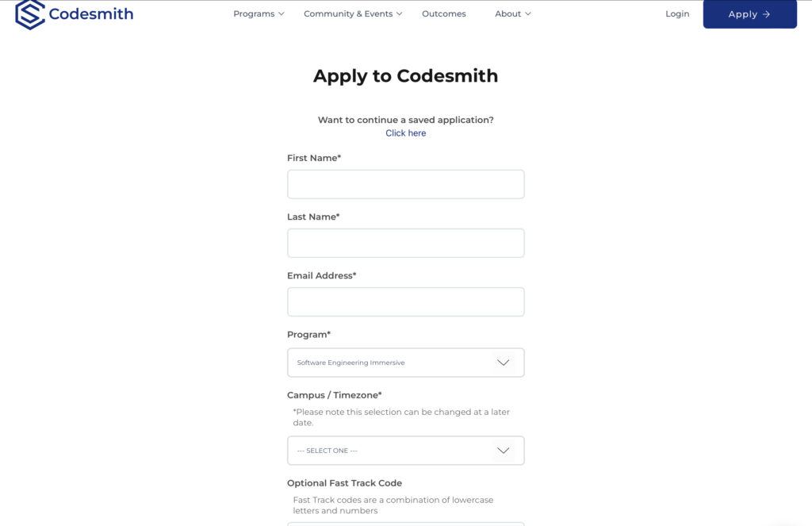
Task: Click the Codesmith wordmark in the header
Action: point(91,14)
